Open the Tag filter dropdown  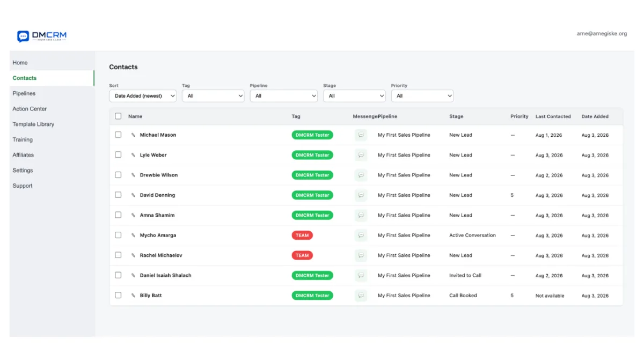point(213,96)
